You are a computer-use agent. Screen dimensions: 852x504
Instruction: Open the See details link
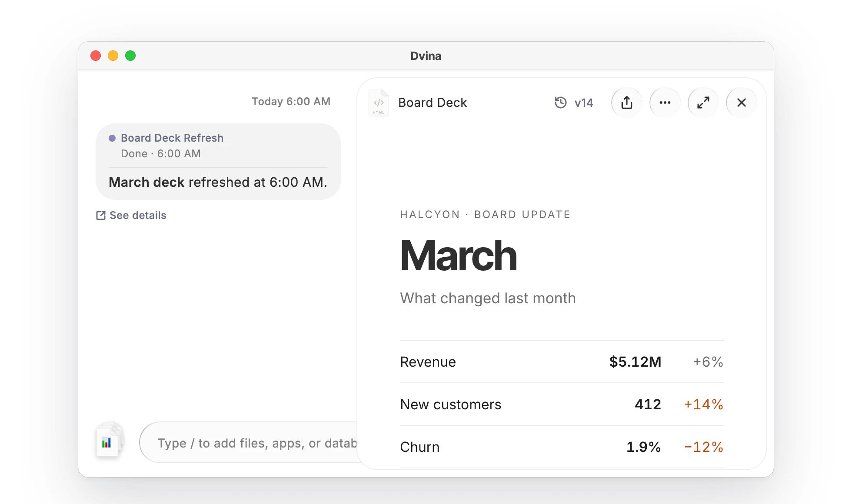point(131,216)
